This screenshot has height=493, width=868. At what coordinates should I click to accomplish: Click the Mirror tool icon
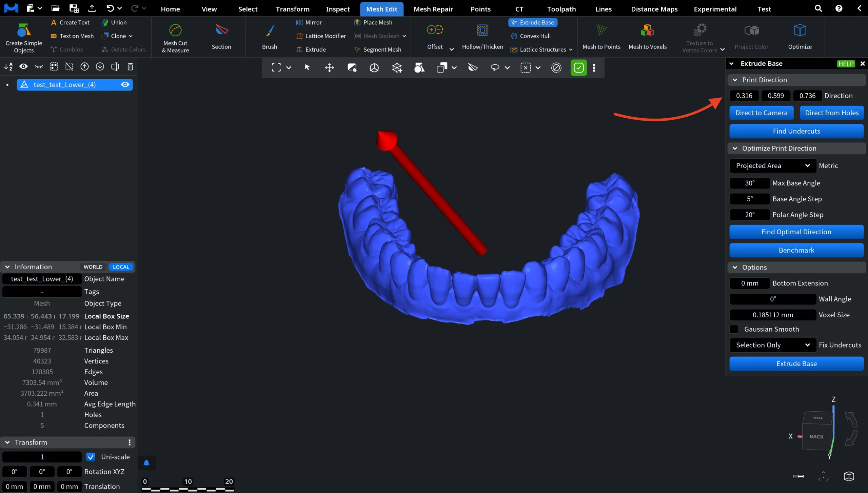pos(299,22)
